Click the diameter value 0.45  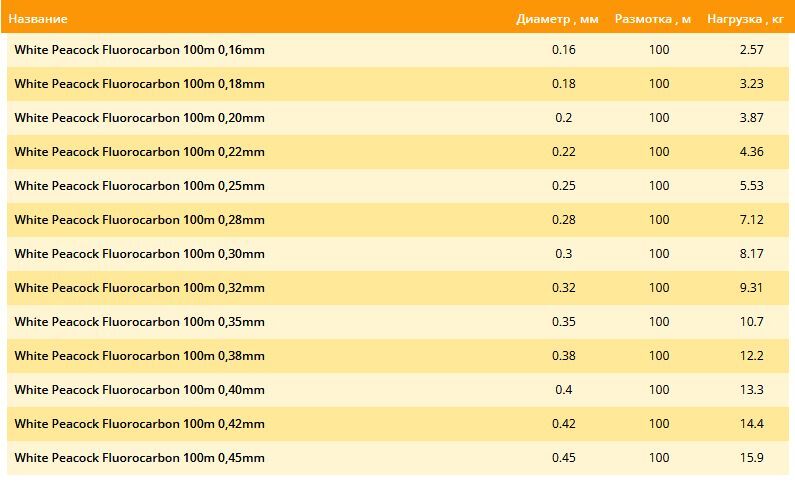564,457
